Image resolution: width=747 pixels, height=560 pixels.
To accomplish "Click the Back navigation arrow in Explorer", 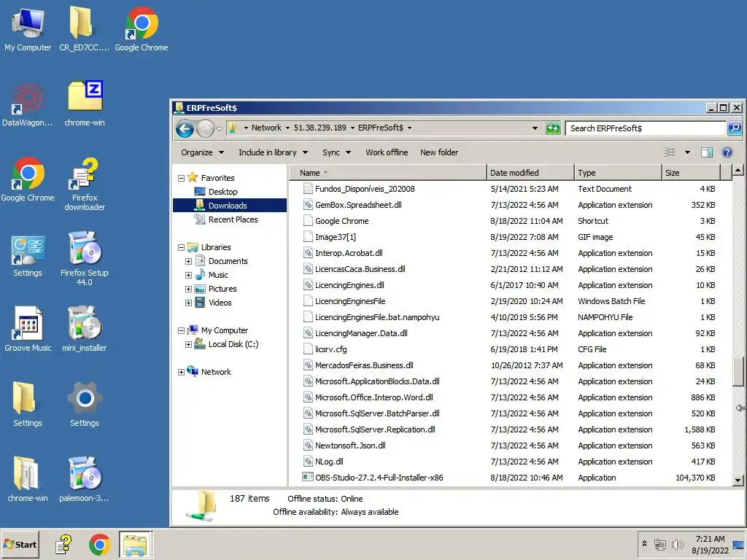I will 185,128.
